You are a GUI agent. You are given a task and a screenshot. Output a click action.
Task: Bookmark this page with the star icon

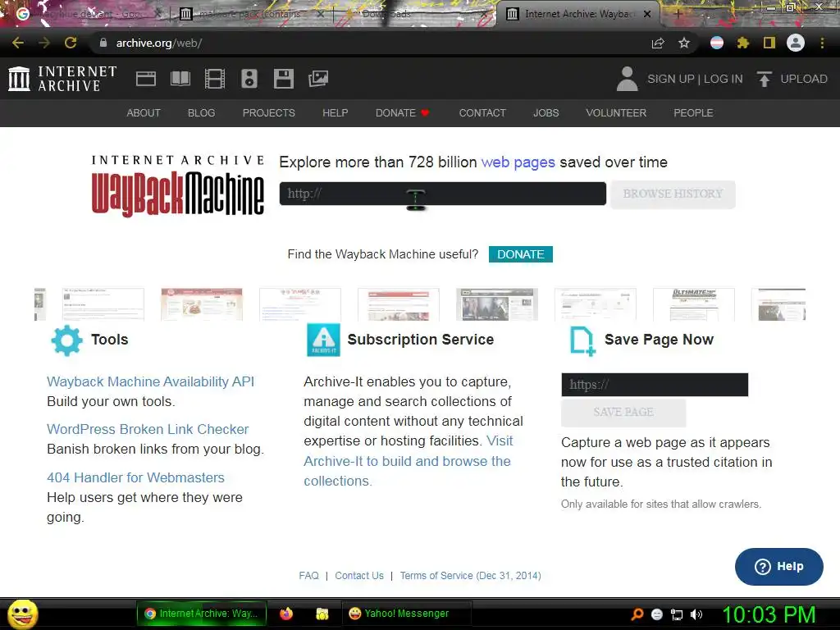point(684,43)
